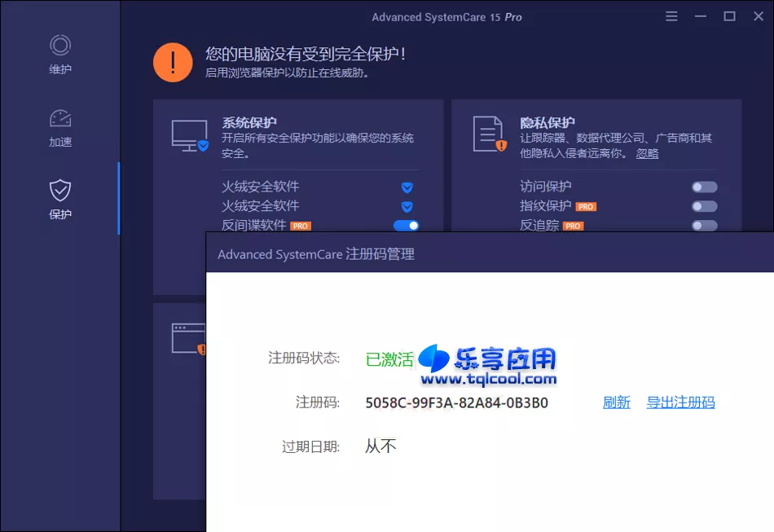Click 导出注册码 to export license
This screenshot has width=774, height=532.
681,402
